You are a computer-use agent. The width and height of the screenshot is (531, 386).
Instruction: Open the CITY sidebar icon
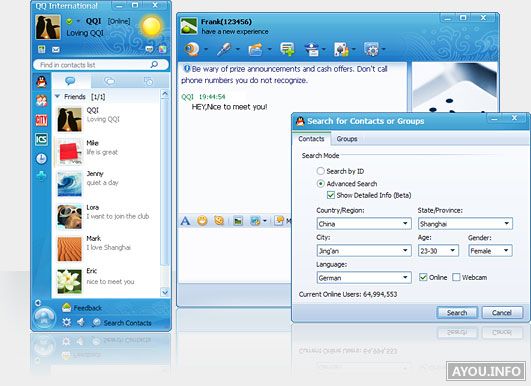click(x=41, y=120)
